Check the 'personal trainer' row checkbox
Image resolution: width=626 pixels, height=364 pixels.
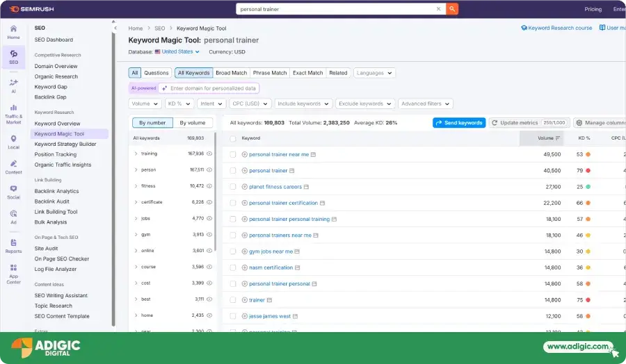pos(233,171)
